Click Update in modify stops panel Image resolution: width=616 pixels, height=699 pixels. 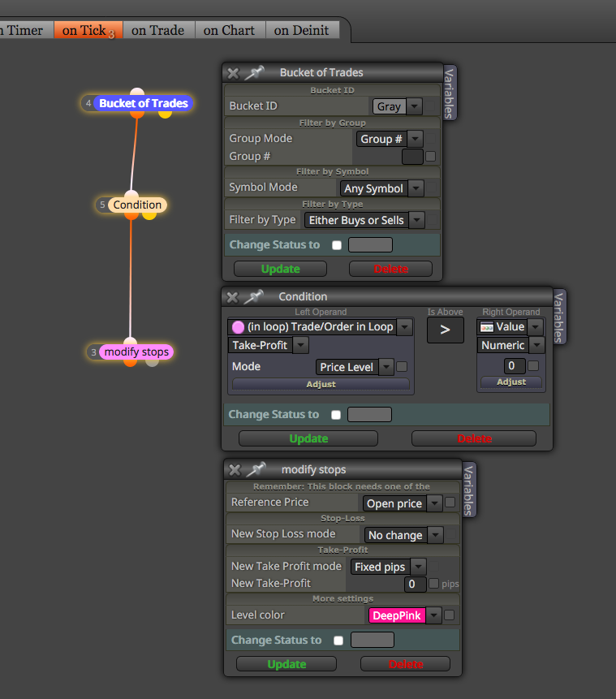point(286,664)
